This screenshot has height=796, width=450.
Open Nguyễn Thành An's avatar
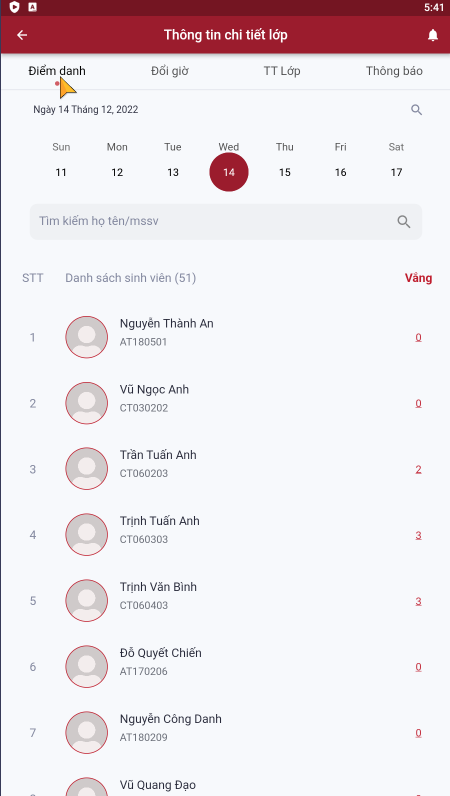tap(87, 337)
